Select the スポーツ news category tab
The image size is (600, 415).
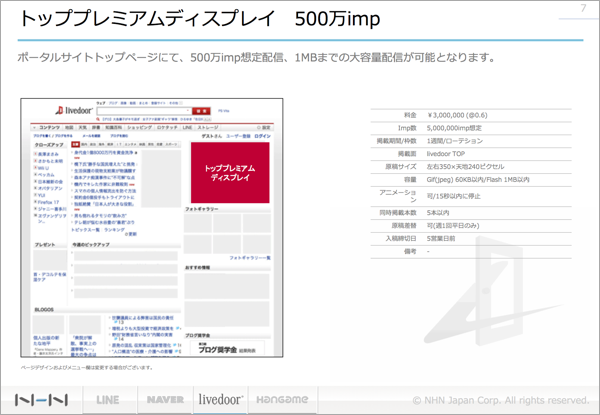tap(171, 145)
